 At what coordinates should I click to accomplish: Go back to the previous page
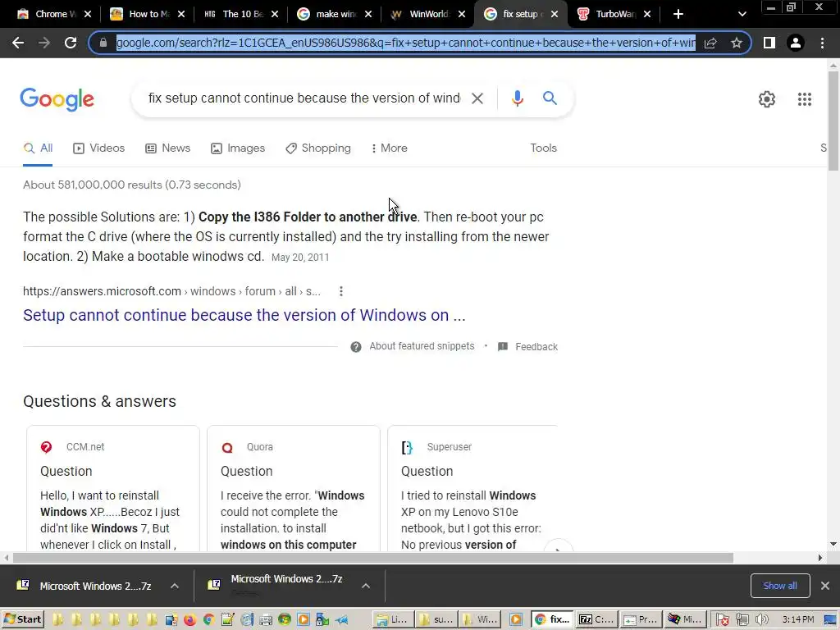[x=18, y=43]
